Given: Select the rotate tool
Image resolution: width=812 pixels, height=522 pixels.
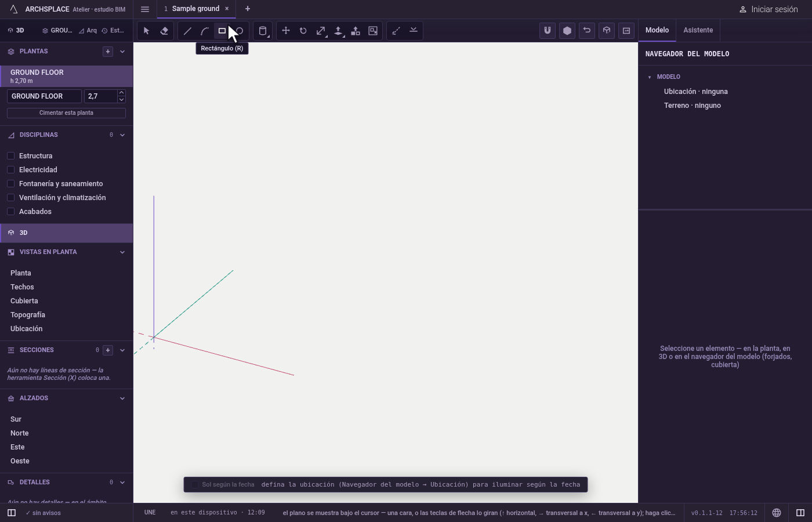Looking at the screenshot, I should [x=303, y=31].
